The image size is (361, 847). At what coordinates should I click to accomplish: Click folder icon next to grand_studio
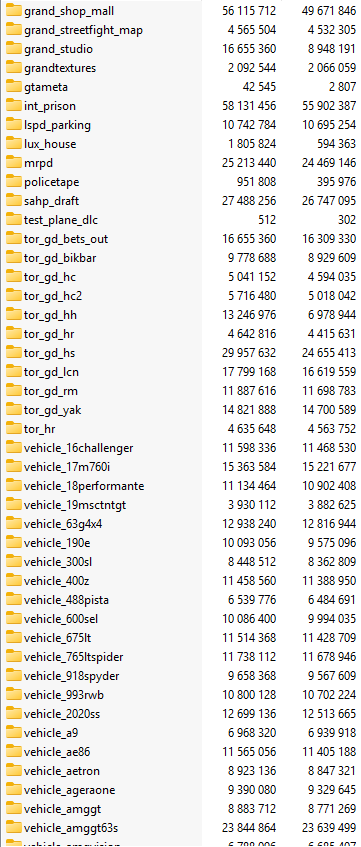click(14, 49)
